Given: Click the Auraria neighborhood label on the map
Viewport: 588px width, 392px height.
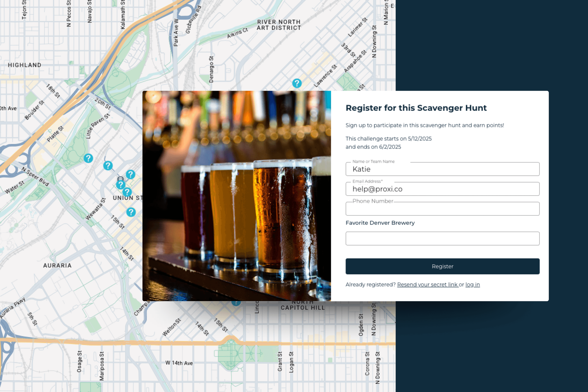Looking at the screenshot, I should 57,265.
